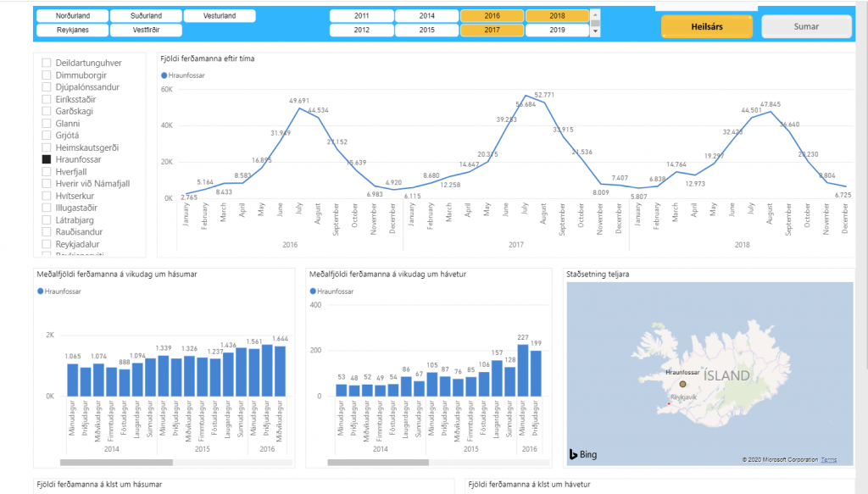
Task: Check the Heimskautsgerði checkbox
Action: coord(47,147)
